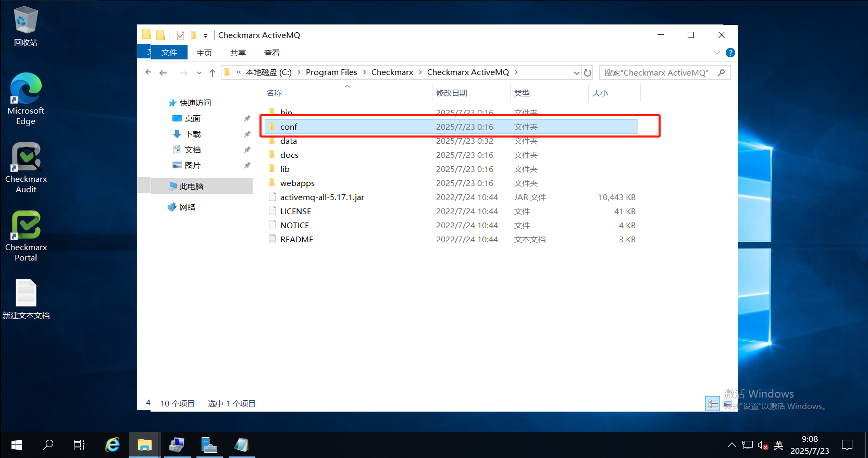The width and height of the screenshot is (868, 458).
Task: Expand the ribbon with the chevron
Action: 717,53
